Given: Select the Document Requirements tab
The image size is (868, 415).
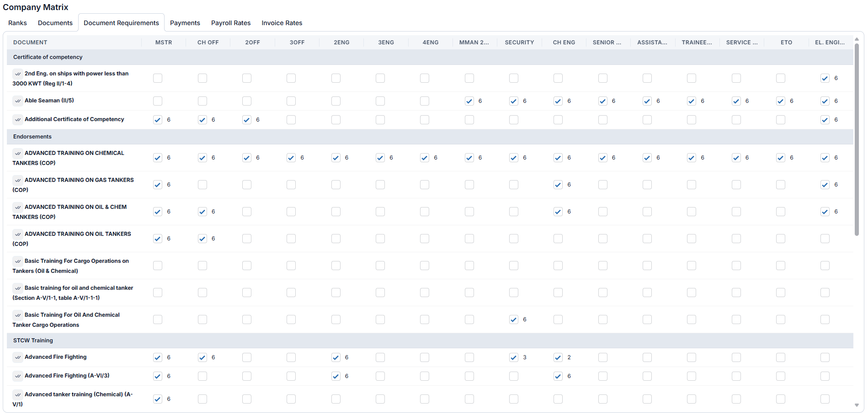Looking at the screenshot, I should coord(121,23).
